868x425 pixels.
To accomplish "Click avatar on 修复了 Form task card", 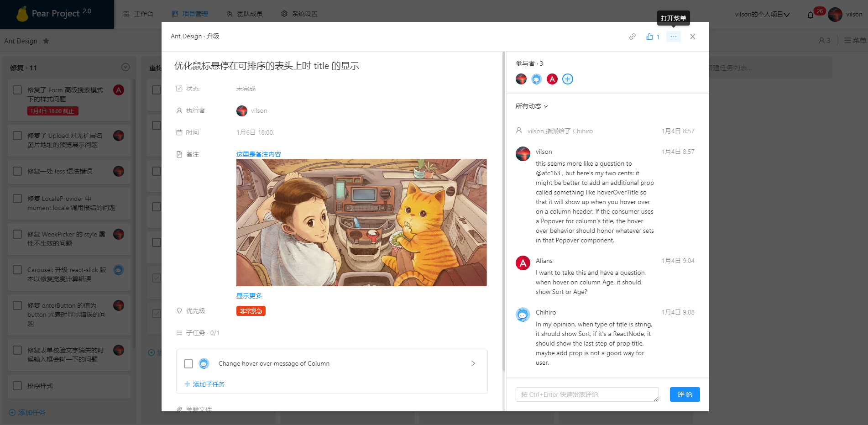I will [119, 90].
